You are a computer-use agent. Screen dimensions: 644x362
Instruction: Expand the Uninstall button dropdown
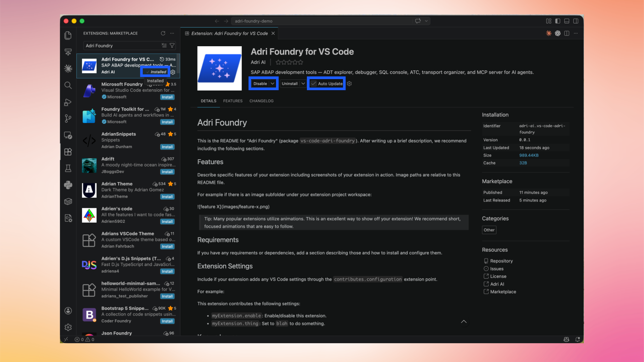coord(303,83)
